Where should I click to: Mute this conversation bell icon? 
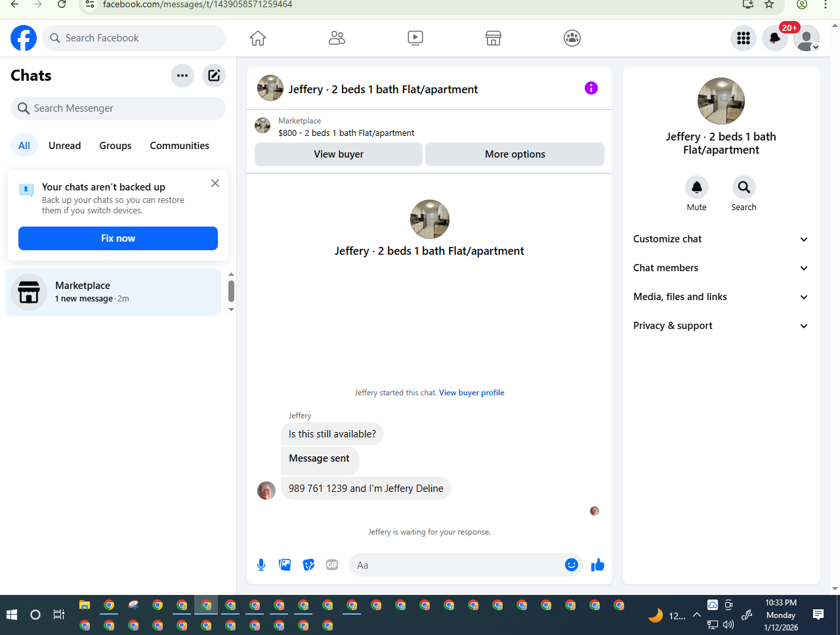[697, 187]
